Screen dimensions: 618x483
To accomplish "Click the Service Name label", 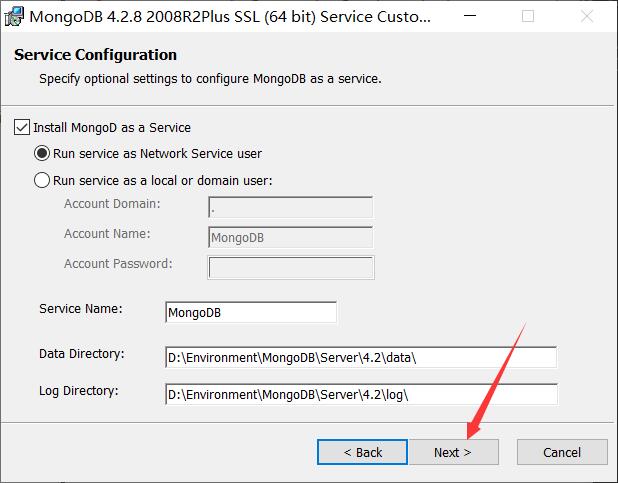I will (81, 309).
